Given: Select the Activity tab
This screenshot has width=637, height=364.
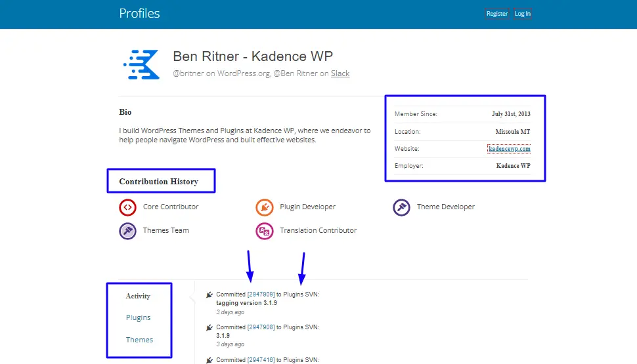Looking at the screenshot, I should [138, 296].
